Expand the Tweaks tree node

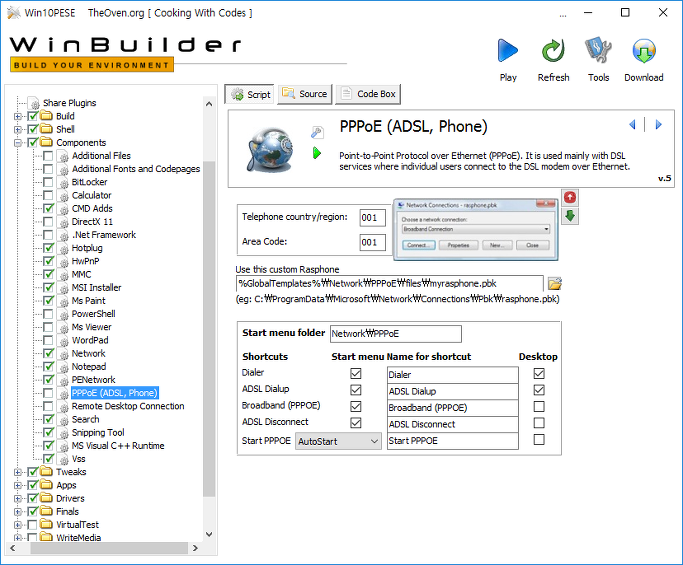(x=18, y=472)
